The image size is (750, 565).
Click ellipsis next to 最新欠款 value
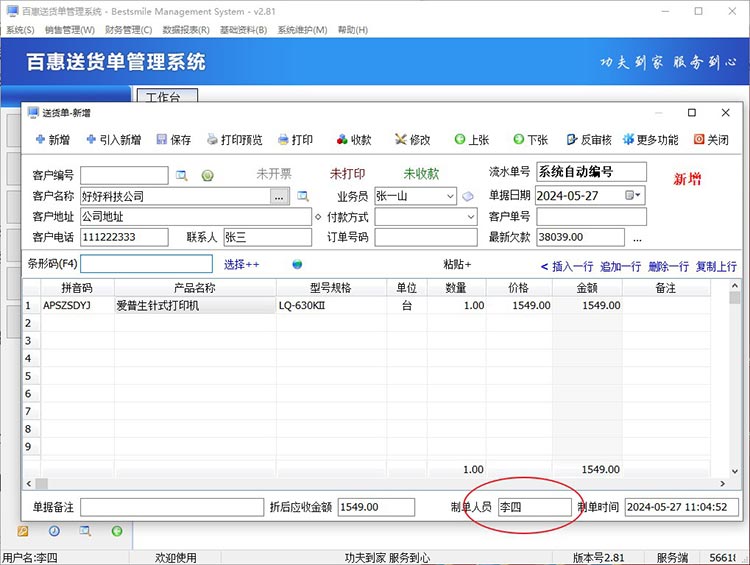click(637, 238)
